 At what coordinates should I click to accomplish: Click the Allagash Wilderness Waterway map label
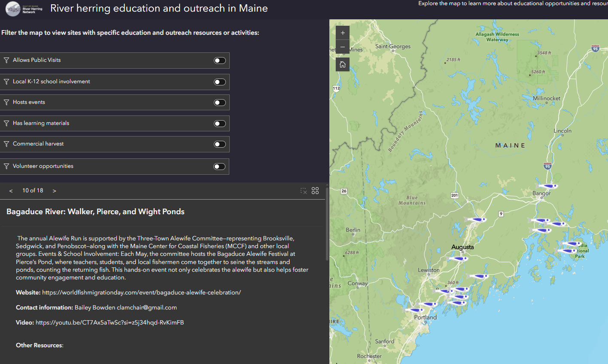click(x=497, y=37)
